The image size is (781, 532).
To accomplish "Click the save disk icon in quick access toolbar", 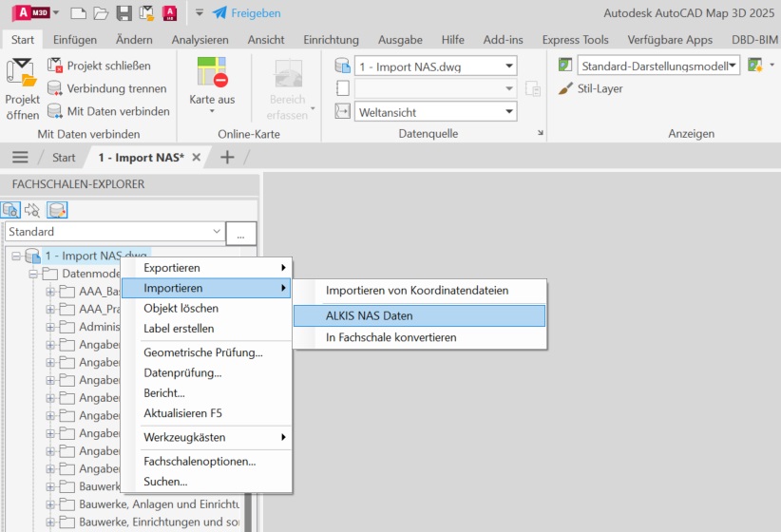I will pos(124,13).
